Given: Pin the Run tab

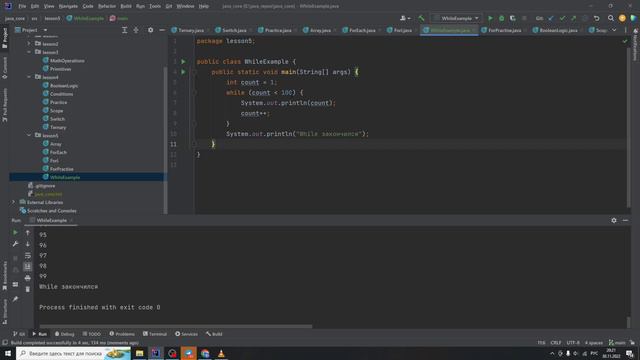Looking at the screenshot, I should pyautogui.click(x=16, y=299).
